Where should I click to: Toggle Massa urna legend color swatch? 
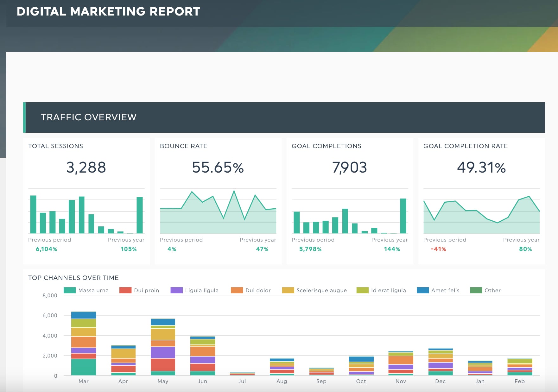(x=70, y=290)
